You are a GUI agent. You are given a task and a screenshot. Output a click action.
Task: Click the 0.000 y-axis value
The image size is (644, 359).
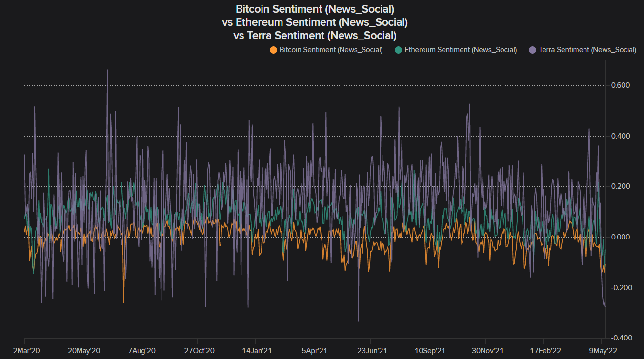(x=620, y=237)
